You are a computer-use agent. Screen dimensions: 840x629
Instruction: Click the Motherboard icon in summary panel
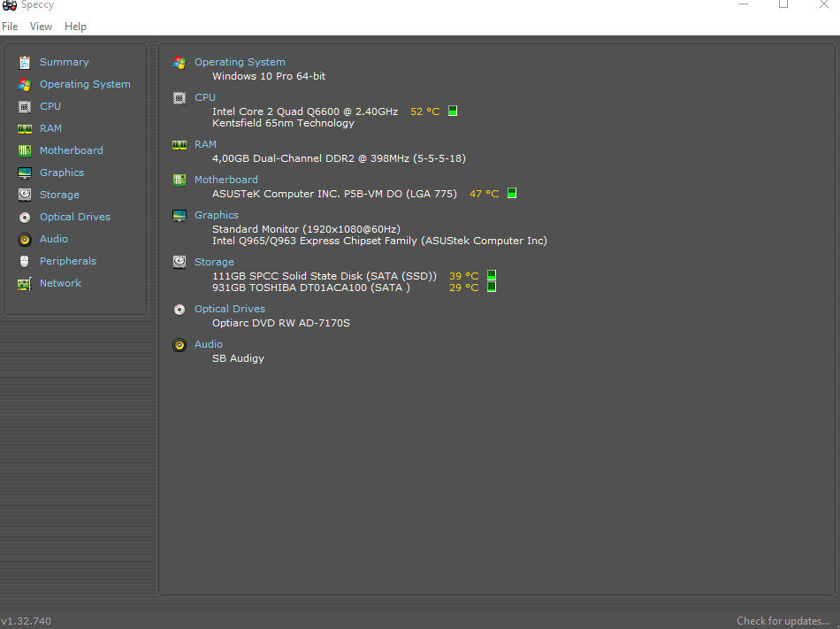point(179,180)
